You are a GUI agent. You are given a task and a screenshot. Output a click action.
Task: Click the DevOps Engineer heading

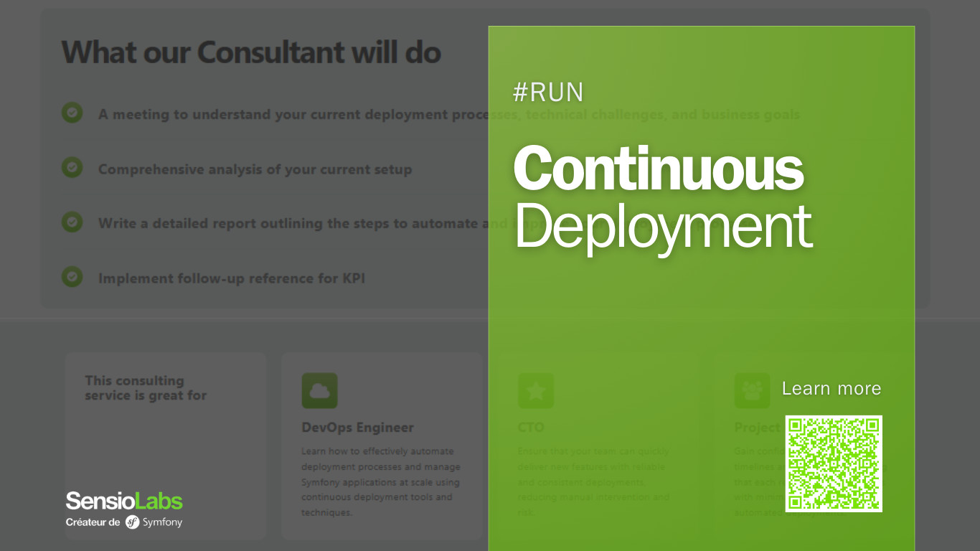[357, 428]
